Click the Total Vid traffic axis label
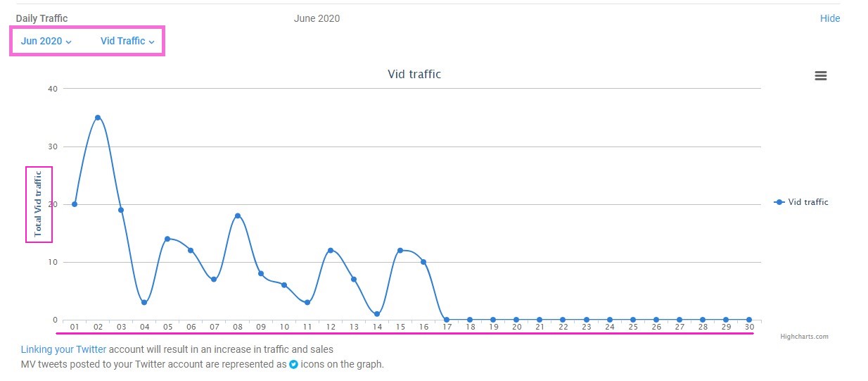The height and width of the screenshot is (381, 868). (39, 204)
